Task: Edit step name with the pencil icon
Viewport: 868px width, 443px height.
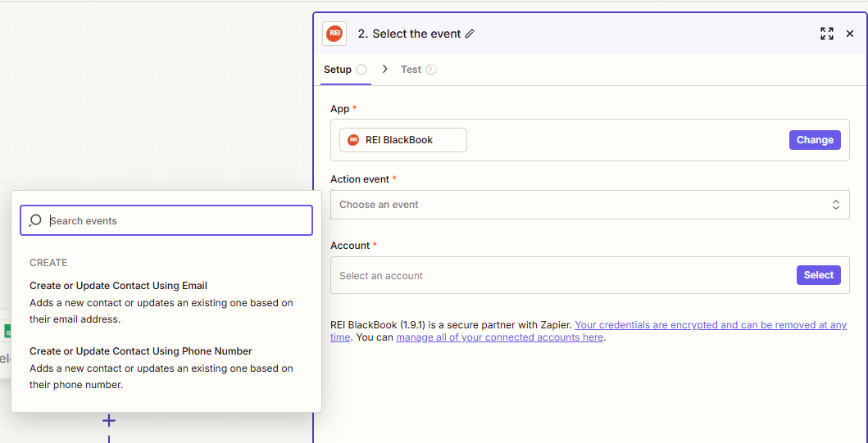Action: (470, 34)
